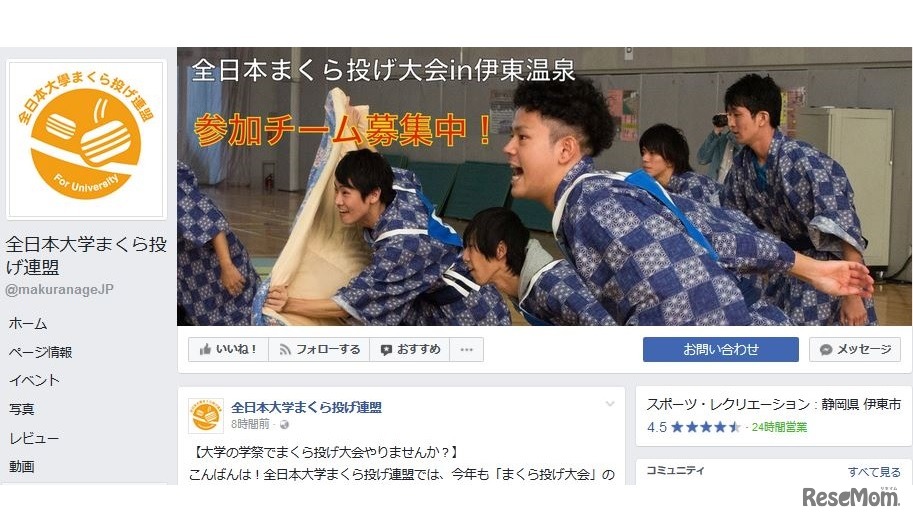This screenshot has height=520, width=913.
Task: Click the blue お問い合わせ contact button
Action: point(720,349)
